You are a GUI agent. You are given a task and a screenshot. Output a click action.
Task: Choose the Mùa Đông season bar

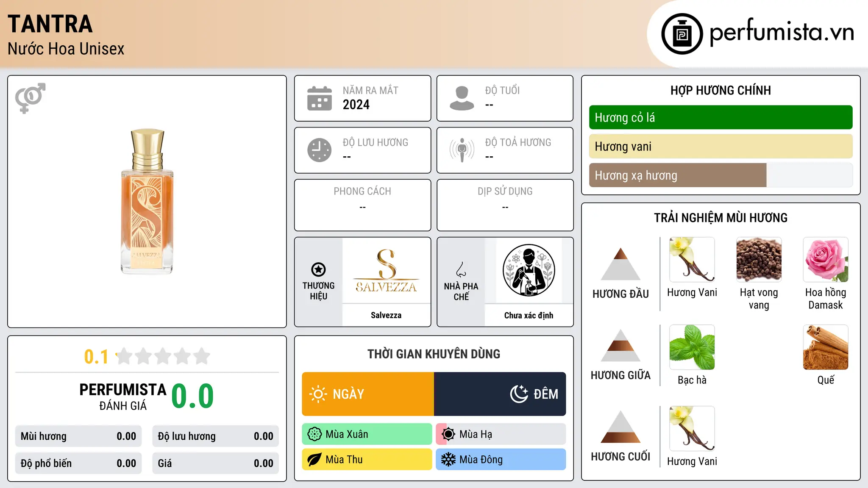(501, 460)
